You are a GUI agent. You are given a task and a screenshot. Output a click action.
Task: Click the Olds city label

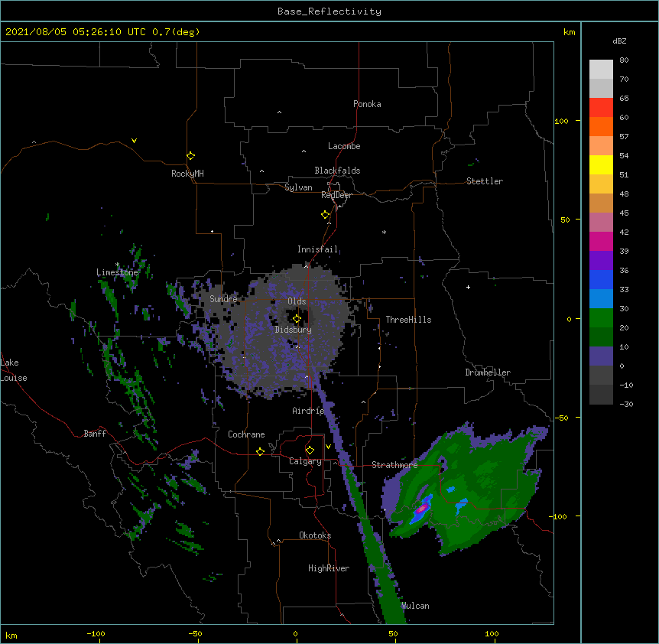pyautogui.click(x=297, y=301)
